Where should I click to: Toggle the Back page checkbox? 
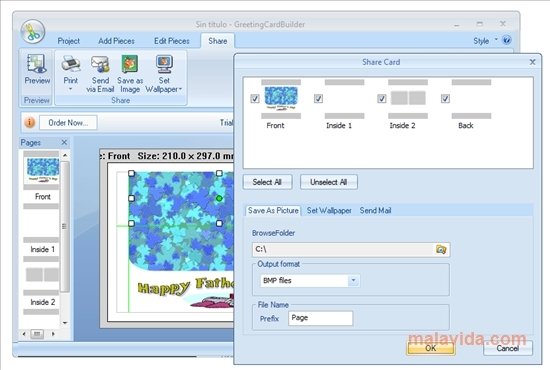(445, 99)
